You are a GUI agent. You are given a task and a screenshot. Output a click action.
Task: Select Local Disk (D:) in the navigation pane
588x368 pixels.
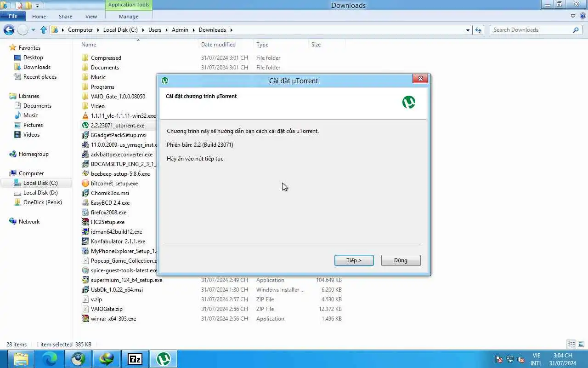(x=40, y=193)
